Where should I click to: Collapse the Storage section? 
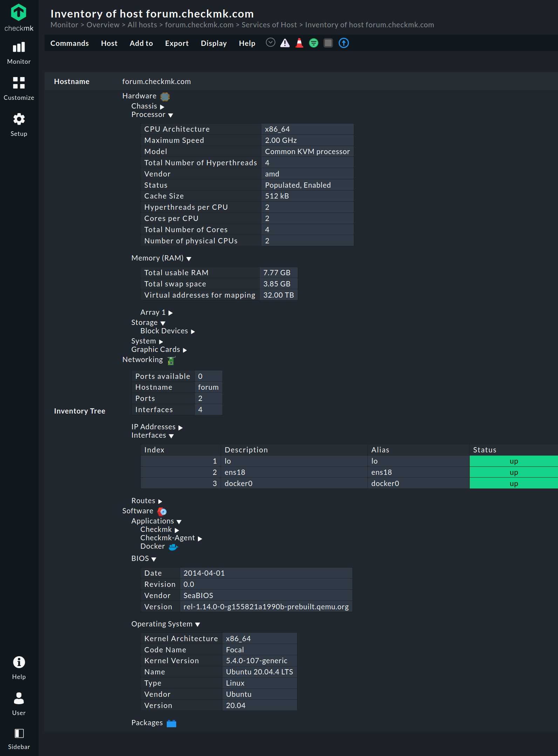pyautogui.click(x=163, y=323)
